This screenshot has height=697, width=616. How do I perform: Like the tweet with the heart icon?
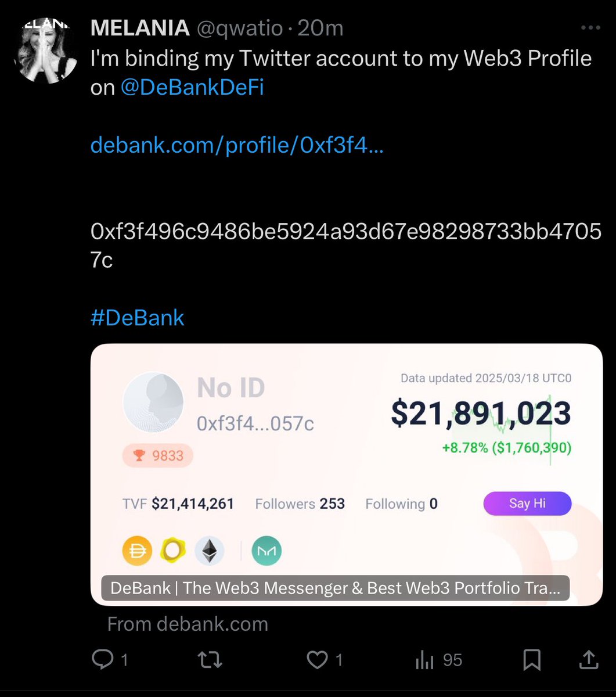coord(318,659)
